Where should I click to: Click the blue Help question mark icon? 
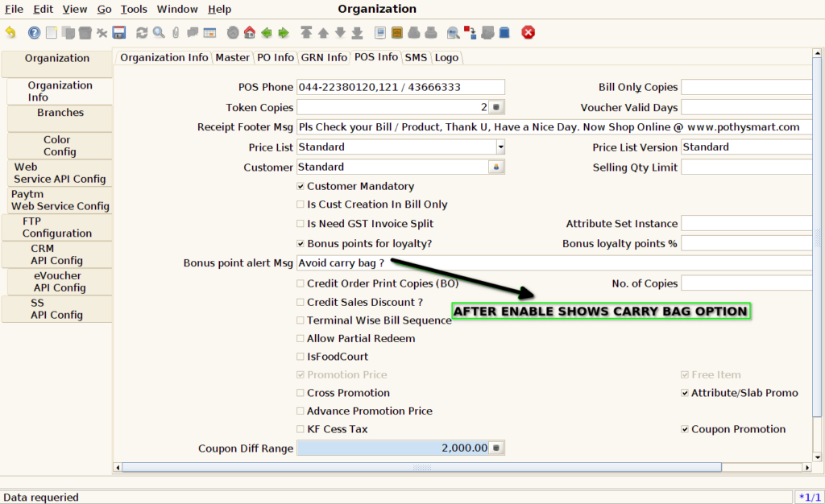point(34,32)
